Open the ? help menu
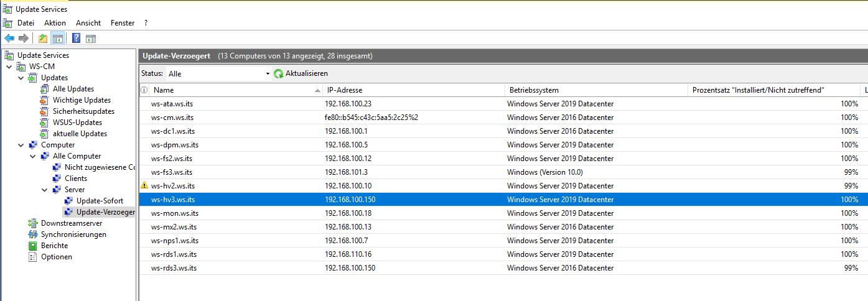The image size is (868, 301). 146,23
